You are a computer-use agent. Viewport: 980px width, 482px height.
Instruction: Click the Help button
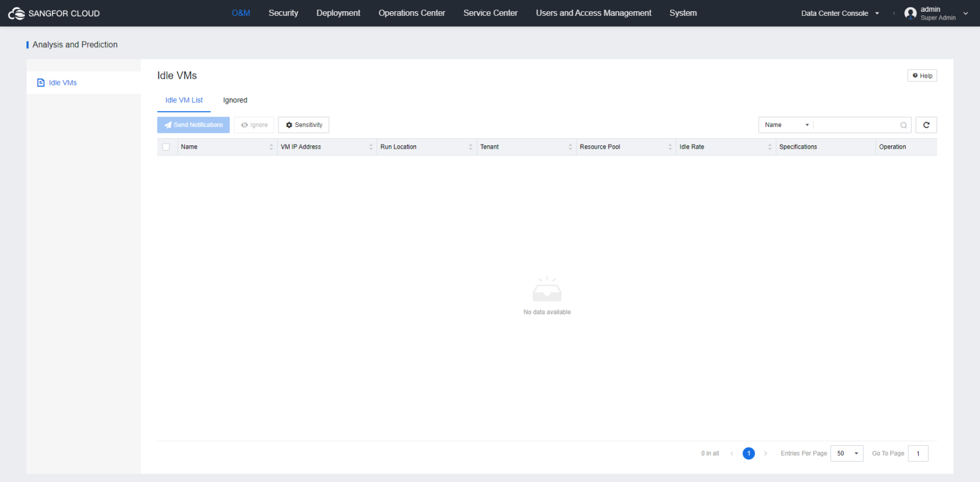click(922, 76)
